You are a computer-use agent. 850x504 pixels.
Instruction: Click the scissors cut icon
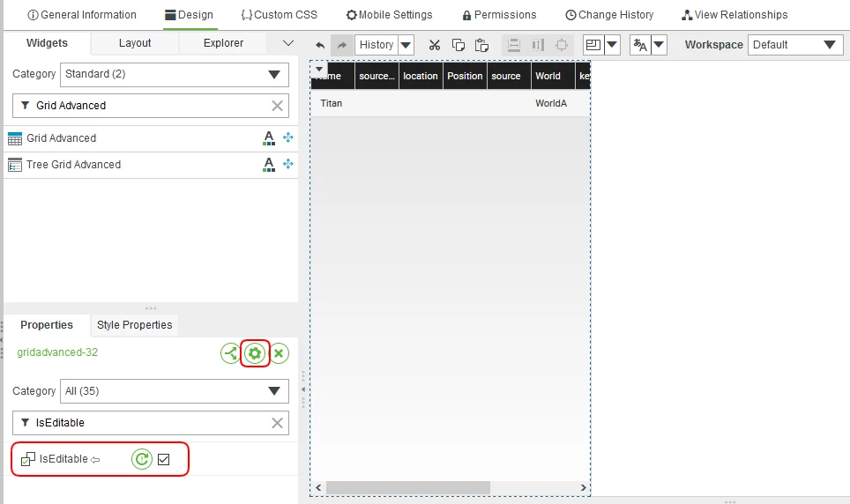[434, 45]
